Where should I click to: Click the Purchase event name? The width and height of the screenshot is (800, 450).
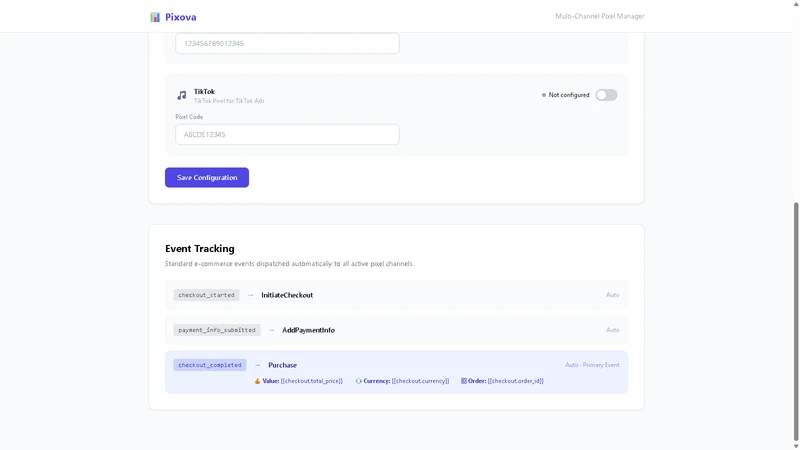coord(282,365)
